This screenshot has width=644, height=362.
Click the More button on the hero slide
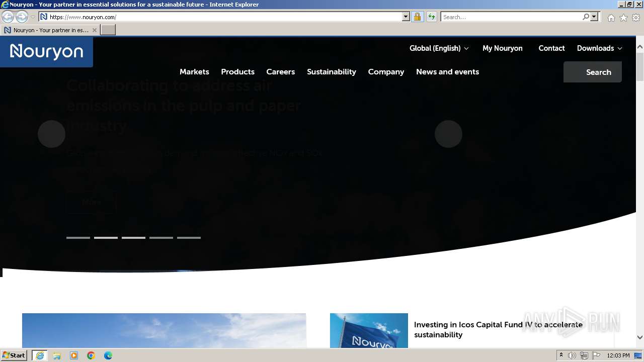click(92, 203)
